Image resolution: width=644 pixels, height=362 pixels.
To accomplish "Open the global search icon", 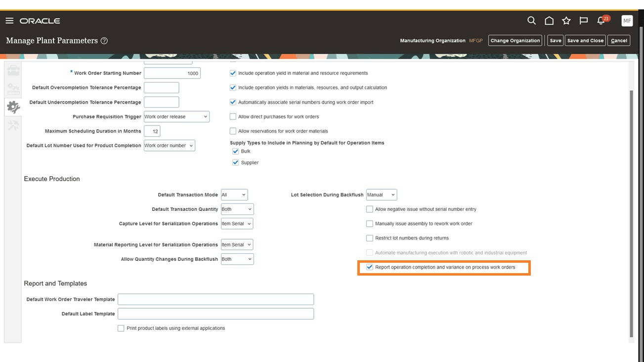I will tap(531, 20).
